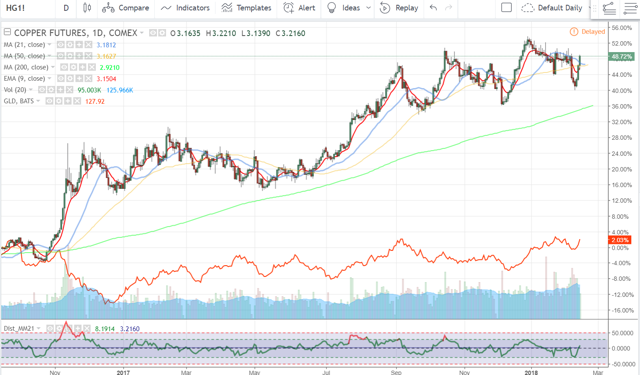640x375 pixels.
Task: Remove Dist_MM21 indicator
Action: 87,328
